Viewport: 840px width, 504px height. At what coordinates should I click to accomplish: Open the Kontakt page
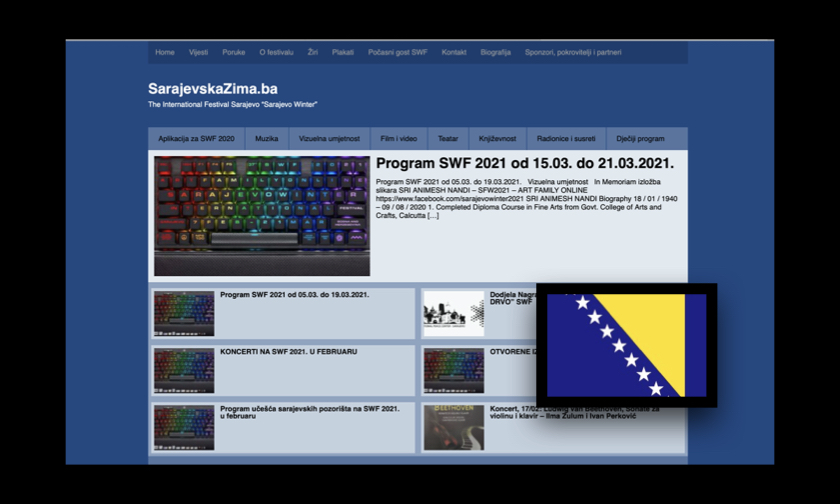[x=454, y=52]
